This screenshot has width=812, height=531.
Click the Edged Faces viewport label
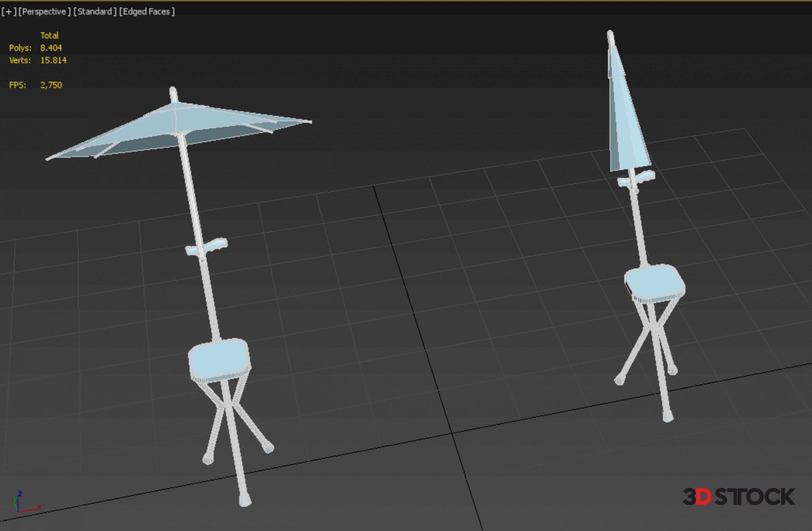coord(146,12)
